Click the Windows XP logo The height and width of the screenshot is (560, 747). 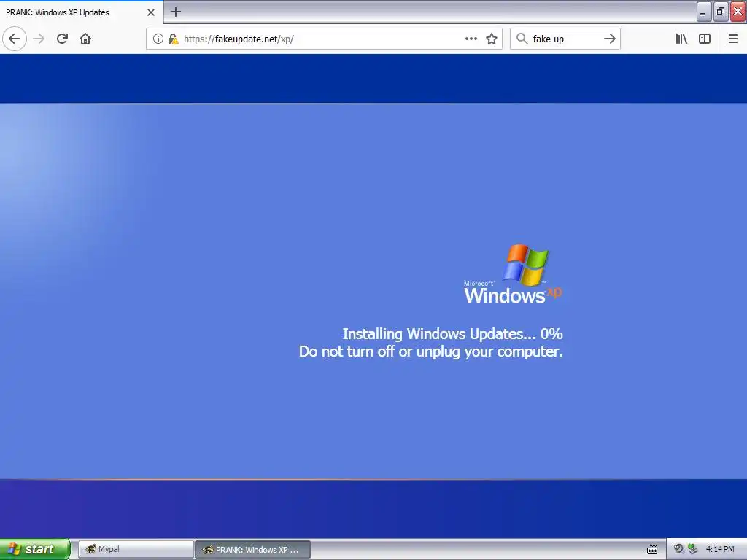[x=513, y=274]
